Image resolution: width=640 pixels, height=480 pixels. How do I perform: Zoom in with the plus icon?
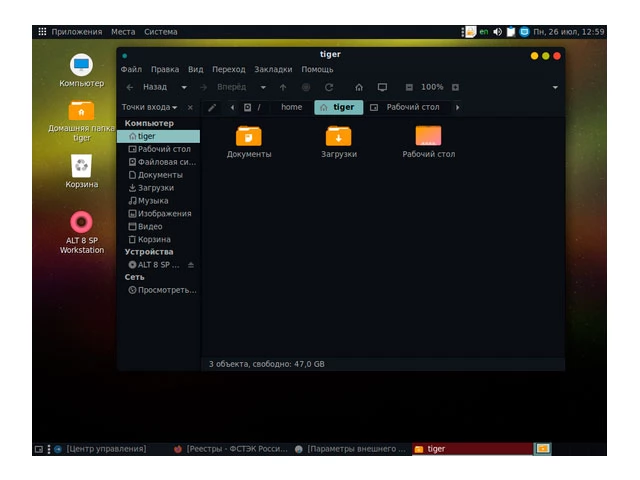(455, 87)
